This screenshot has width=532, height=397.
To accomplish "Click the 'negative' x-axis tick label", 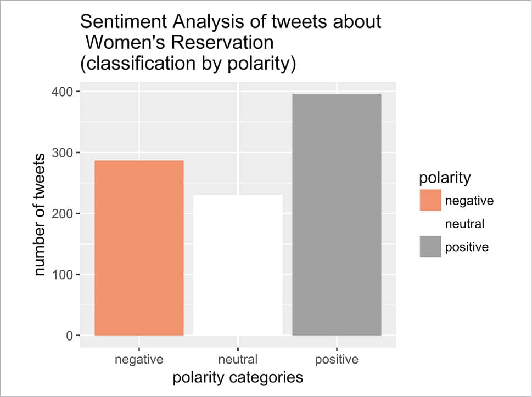I will point(139,360).
